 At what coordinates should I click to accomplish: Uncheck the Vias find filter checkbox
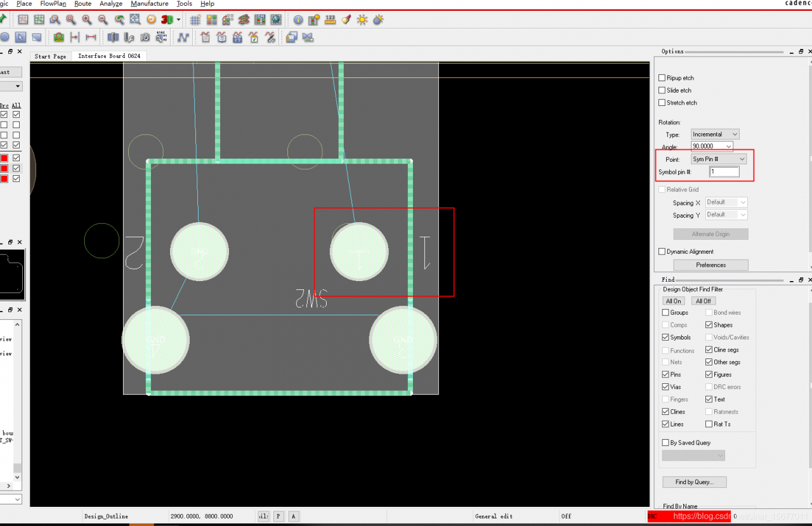tap(665, 387)
